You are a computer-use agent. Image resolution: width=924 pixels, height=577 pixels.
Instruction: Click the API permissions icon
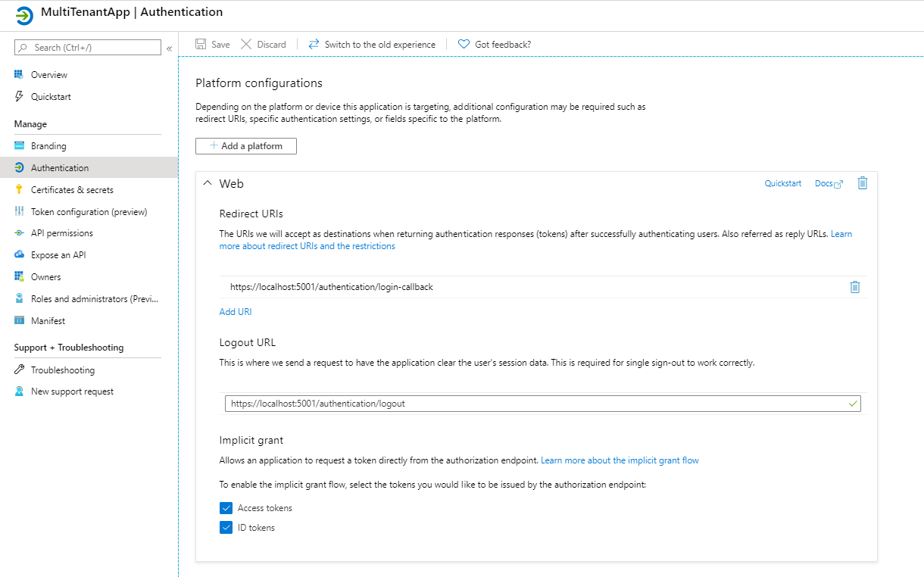coord(19,233)
